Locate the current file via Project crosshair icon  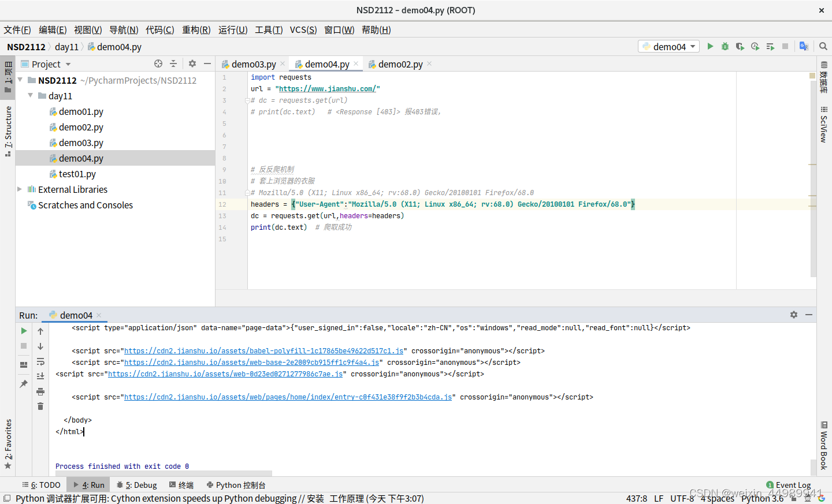158,64
